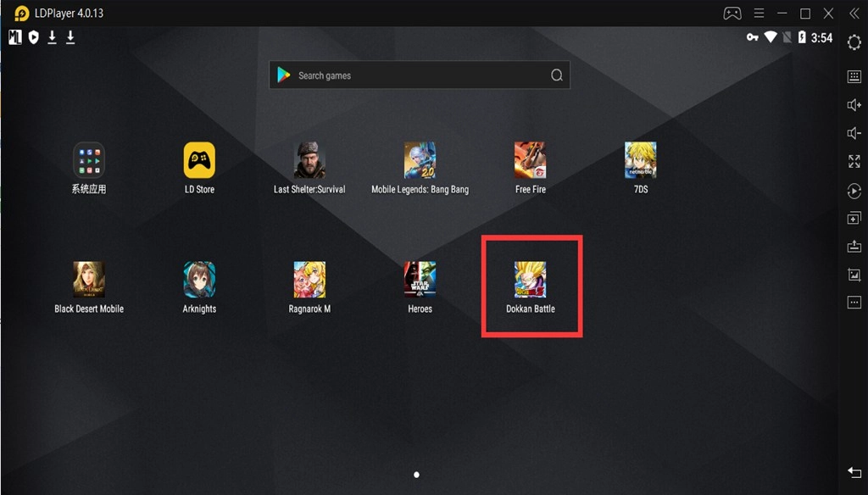Decrease volume from the sidebar
Screen dimensions: 868x495
click(854, 133)
